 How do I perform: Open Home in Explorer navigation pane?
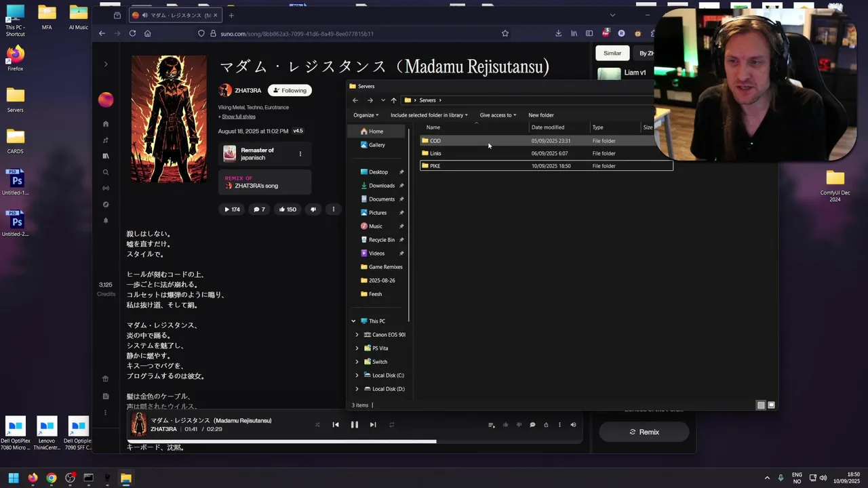coord(376,131)
